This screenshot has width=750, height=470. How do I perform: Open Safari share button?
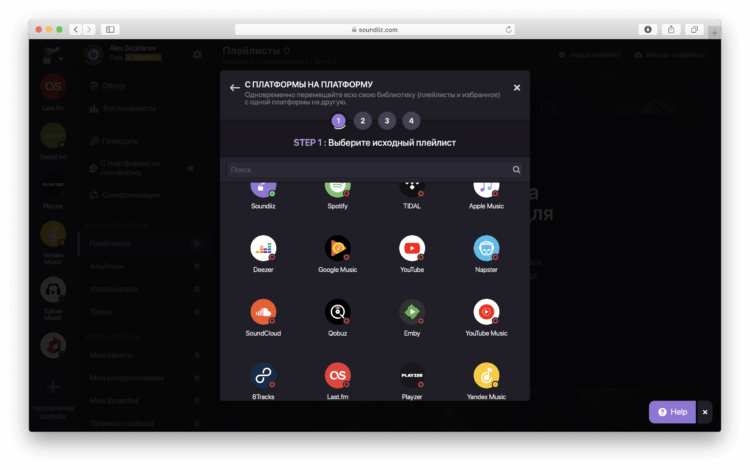click(x=671, y=29)
